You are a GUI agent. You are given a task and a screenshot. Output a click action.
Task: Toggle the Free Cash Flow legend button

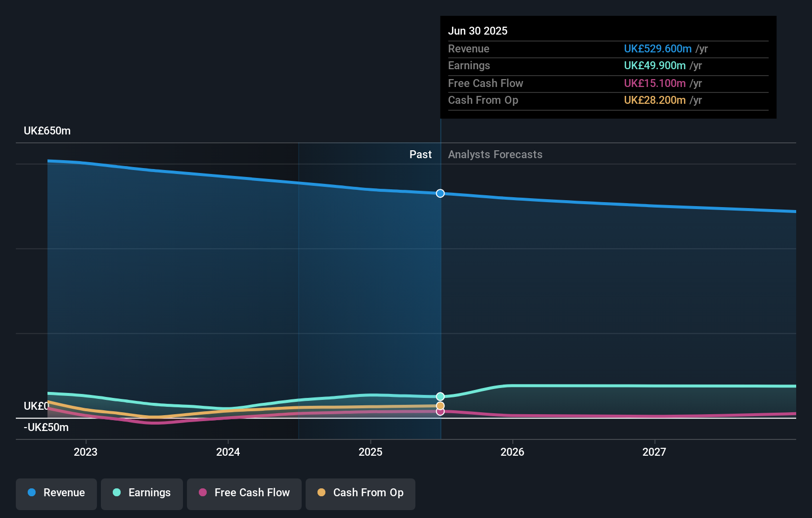(244, 494)
